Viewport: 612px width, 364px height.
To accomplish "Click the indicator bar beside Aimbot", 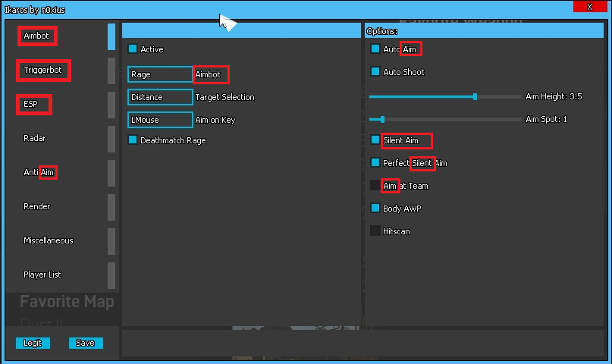I will click(111, 36).
